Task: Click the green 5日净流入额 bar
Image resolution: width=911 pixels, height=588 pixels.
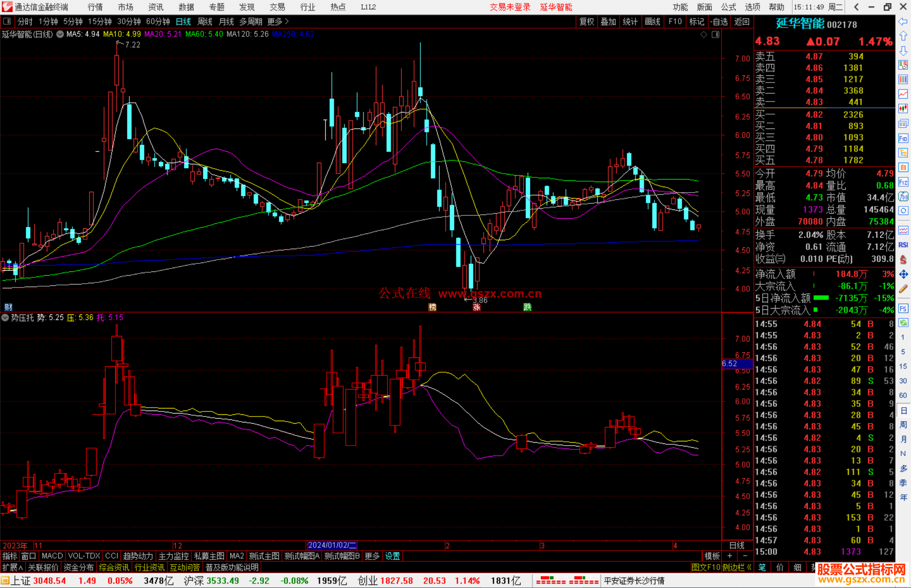Action: 821,298
